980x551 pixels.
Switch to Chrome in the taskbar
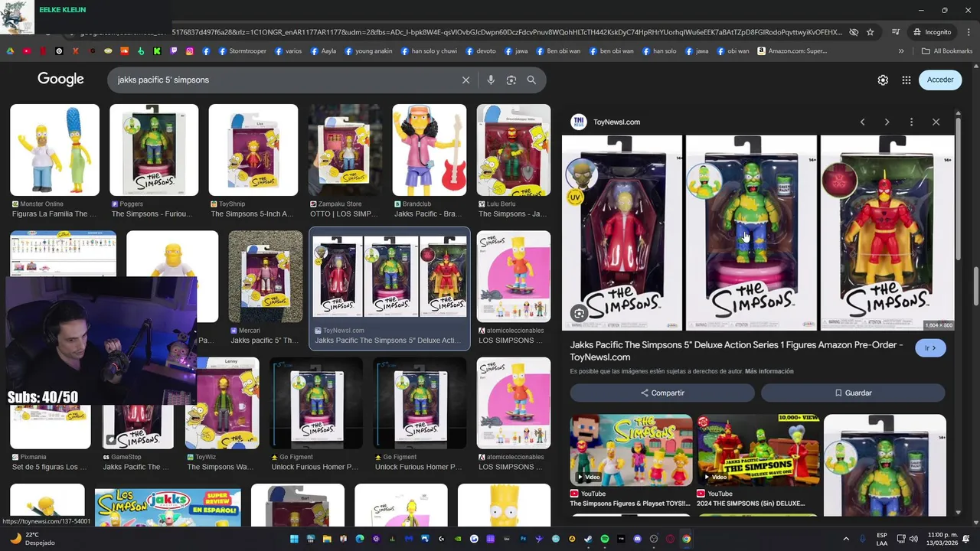(x=687, y=539)
